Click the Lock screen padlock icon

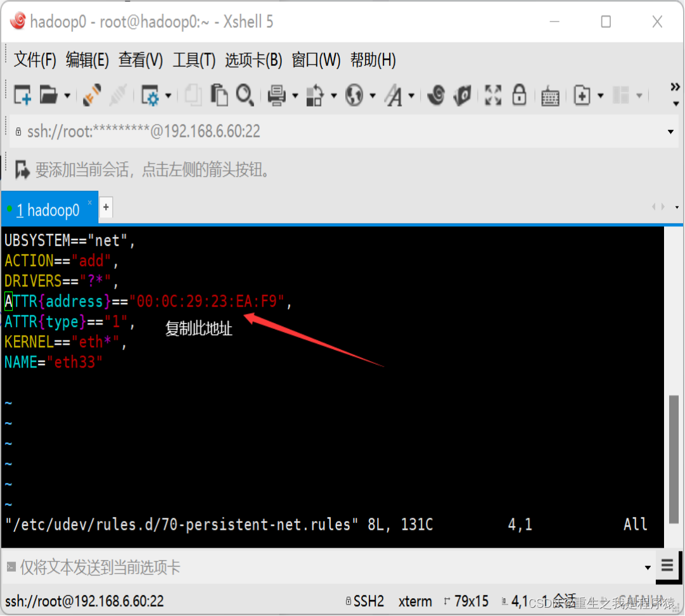520,95
